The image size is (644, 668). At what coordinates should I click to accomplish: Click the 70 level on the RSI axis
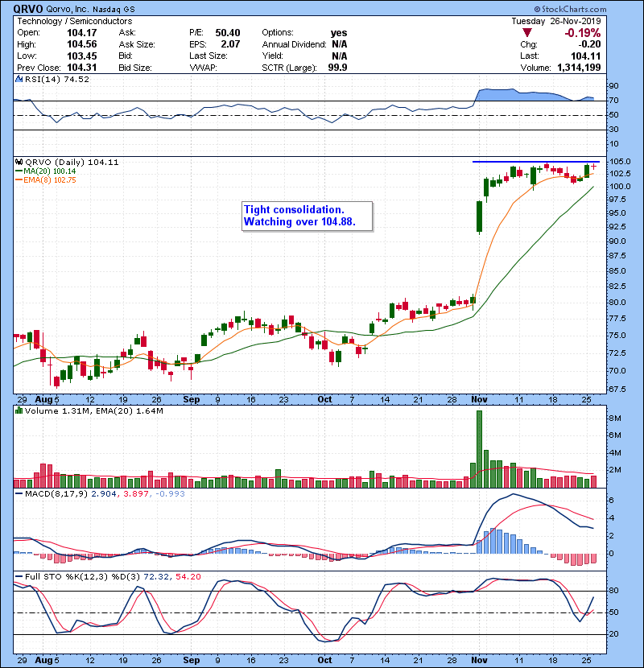614,100
